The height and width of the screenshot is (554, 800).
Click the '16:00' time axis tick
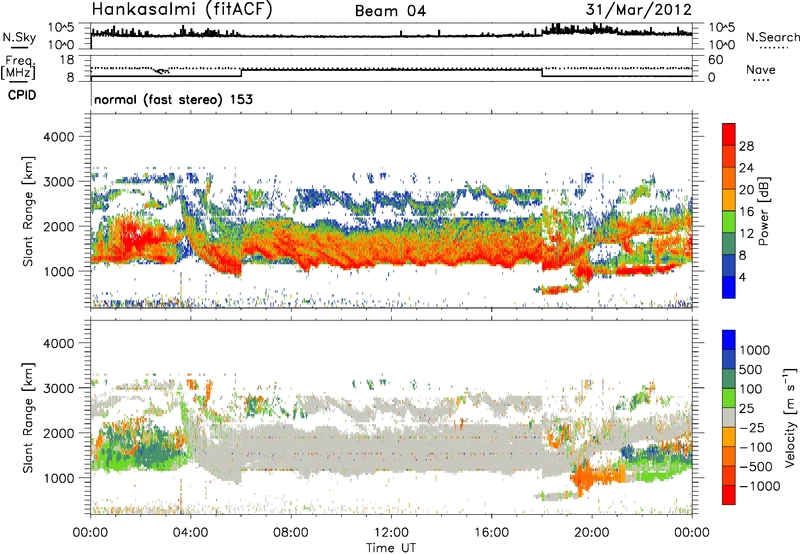tap(491, 533)
